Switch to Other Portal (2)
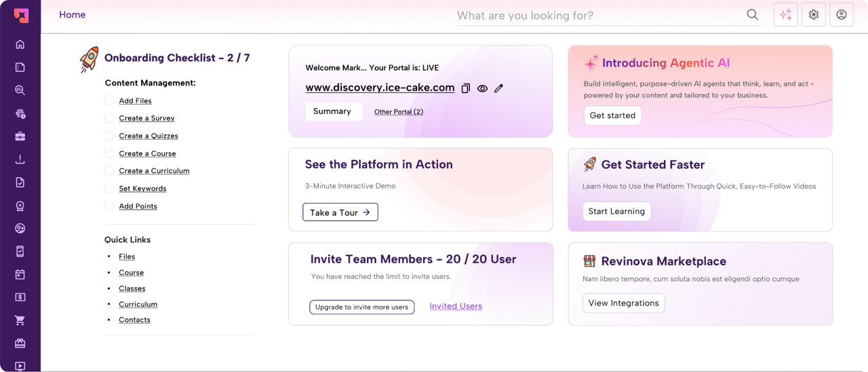This screenshot has height=372, width=868. pos(399,112)
